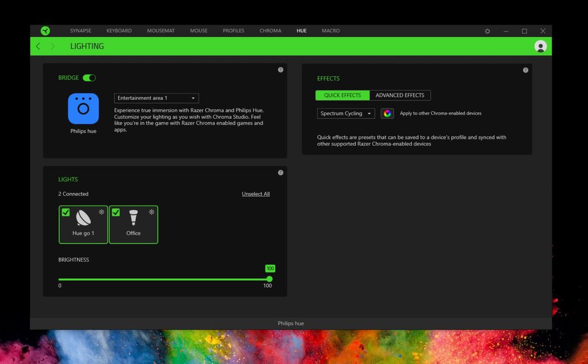Go back using the navigation back arrow
Image resolution: width=588 pixels, height=364 pixels.
[x=37, y=46]
